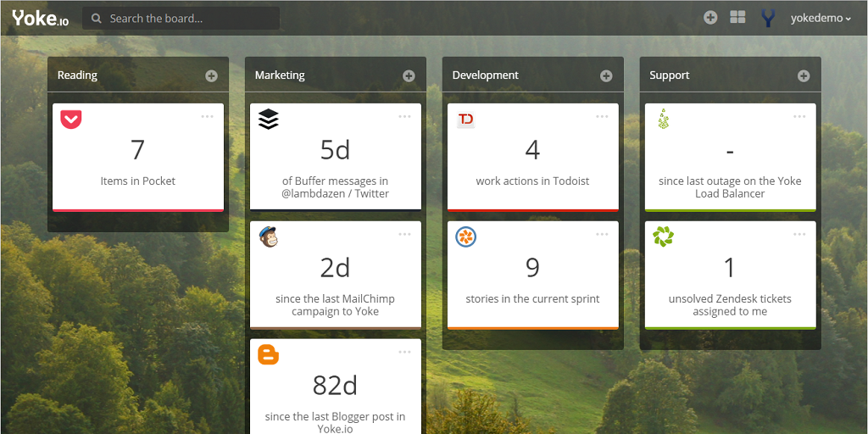Click the Search the board field

(x=181, y=19)
